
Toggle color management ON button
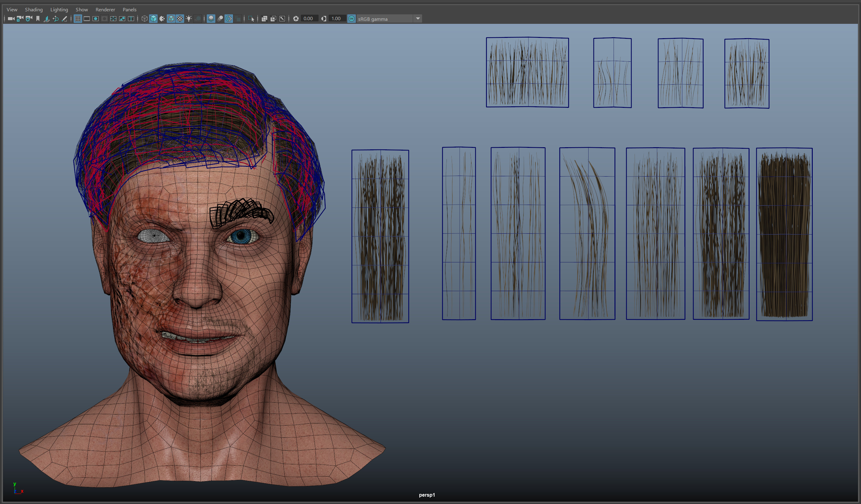point(351,19)
